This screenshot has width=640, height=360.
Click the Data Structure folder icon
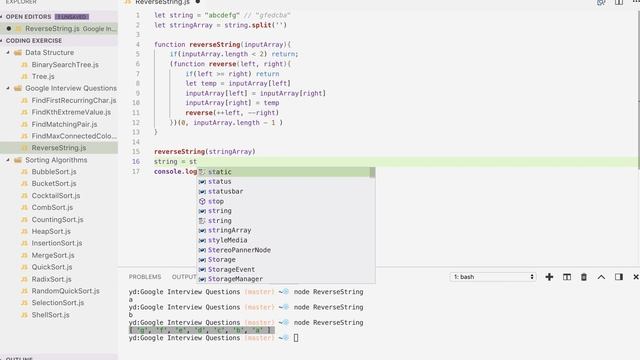click(x=18, y=53)
